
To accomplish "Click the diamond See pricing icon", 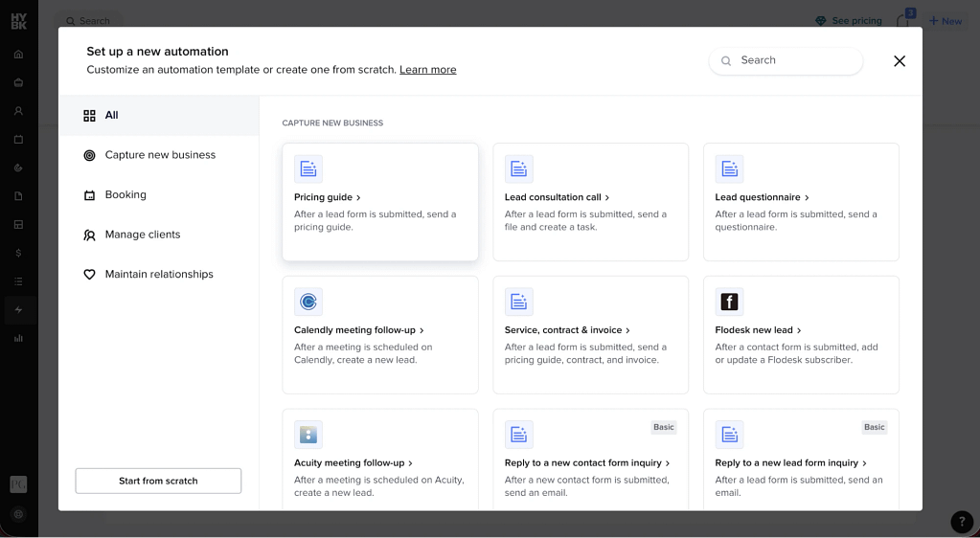I will click(821, 21).
